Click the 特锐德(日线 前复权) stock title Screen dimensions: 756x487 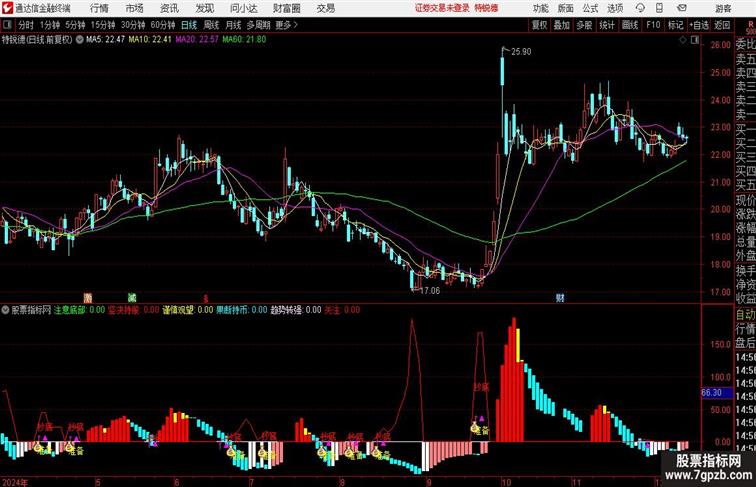coord(37,40)
